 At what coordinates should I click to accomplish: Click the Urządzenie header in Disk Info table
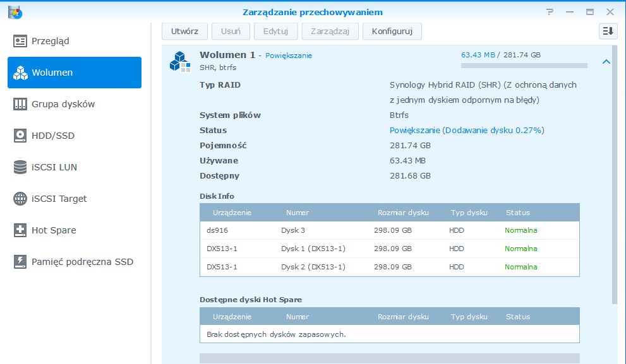[232, 213]
